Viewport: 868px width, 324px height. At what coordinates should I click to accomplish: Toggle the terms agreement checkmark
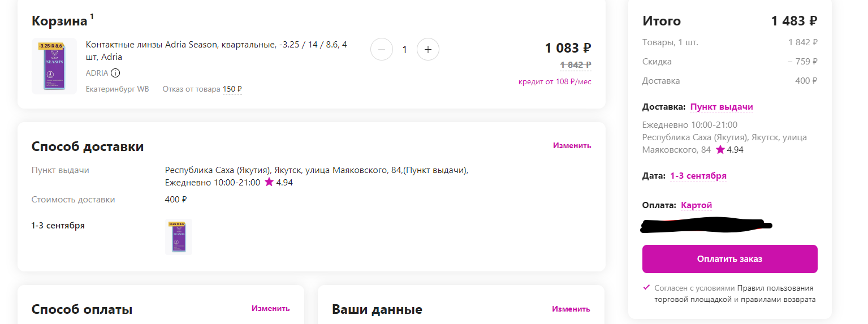pos(647,287)
